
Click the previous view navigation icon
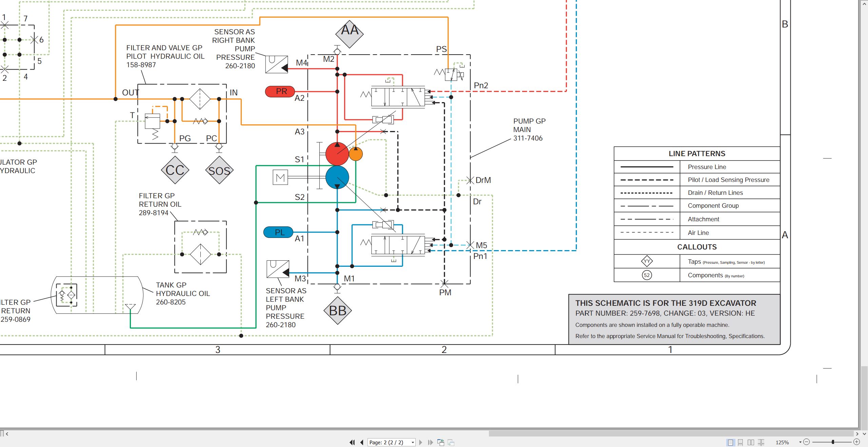click(441, 442)
